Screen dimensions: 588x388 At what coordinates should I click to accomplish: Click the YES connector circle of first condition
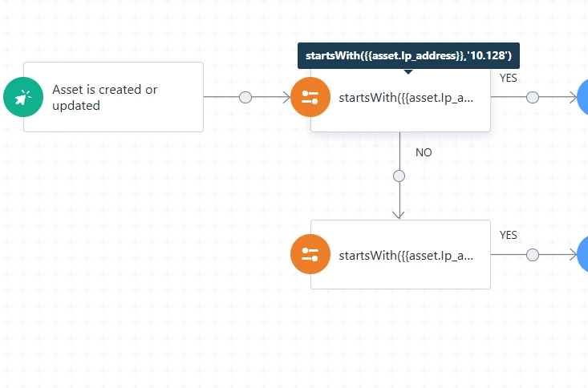coord(533,98)
